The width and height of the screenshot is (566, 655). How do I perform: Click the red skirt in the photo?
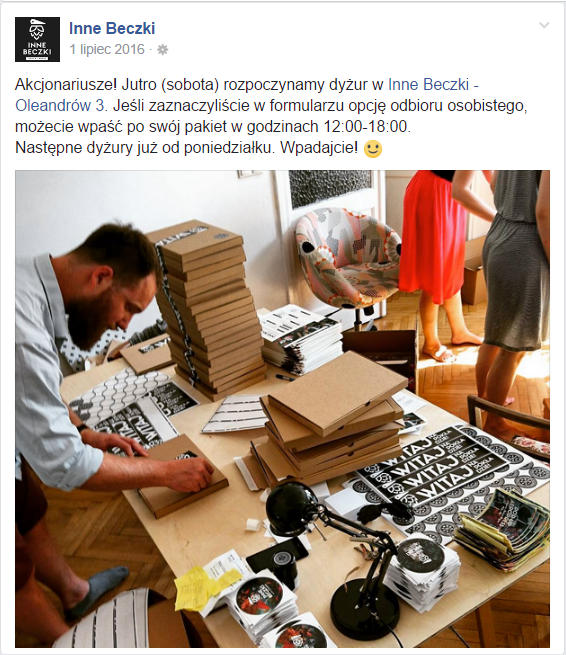[x=432, y=236]
